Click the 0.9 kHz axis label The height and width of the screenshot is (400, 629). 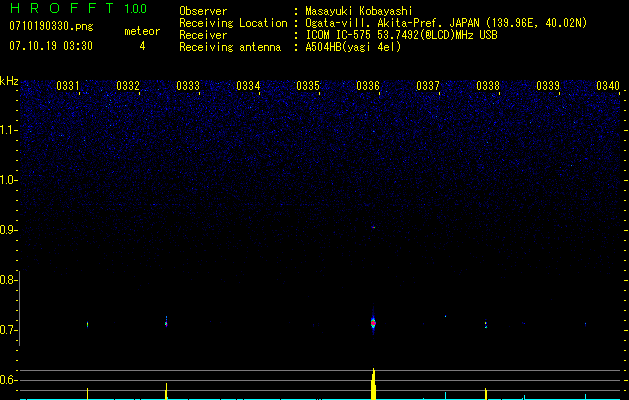(x=8, y=230)
